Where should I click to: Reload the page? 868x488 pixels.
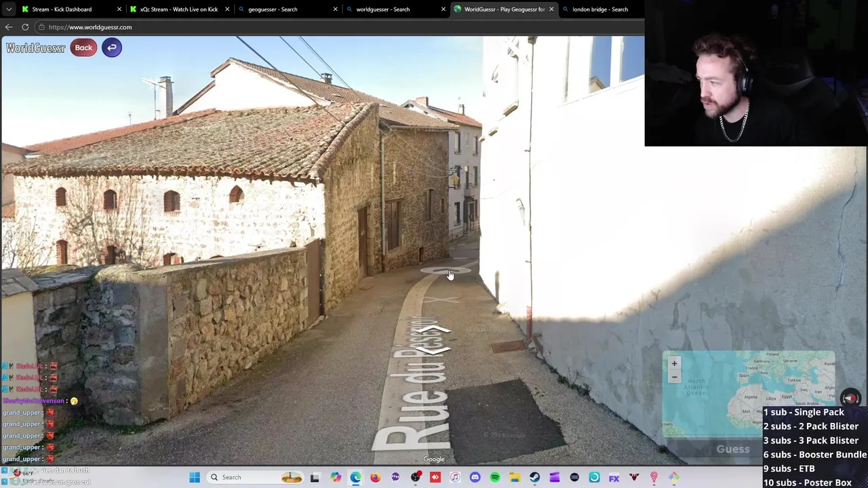pyautogui.click(x=25, y=27)
